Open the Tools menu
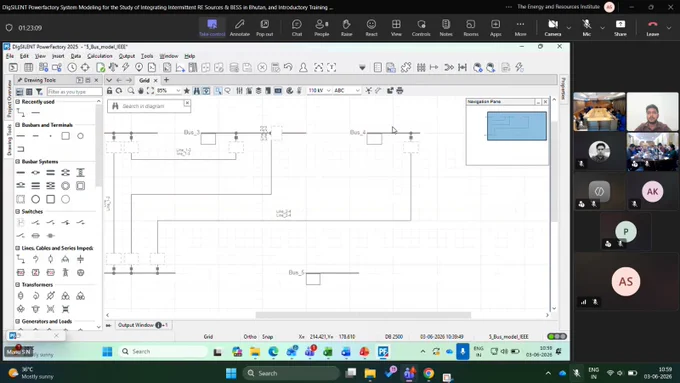Image resolution: width=680 pixels, height=383 pixels. coord(147,56)
